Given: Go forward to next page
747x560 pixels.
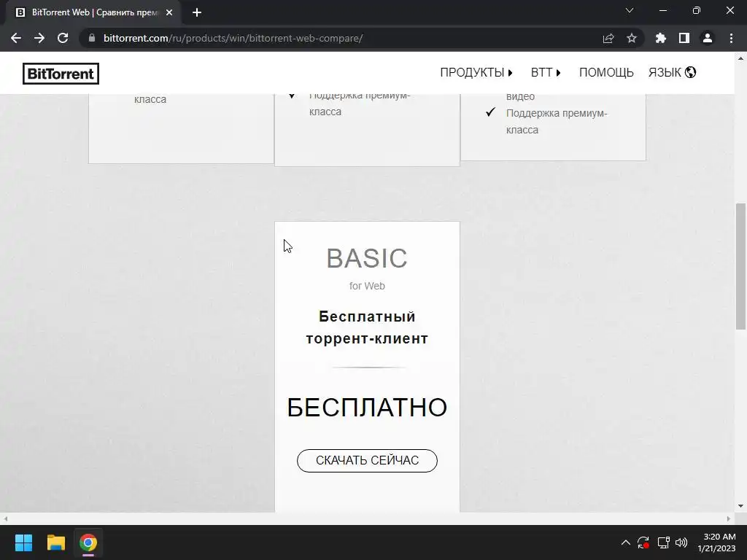Looking at the screenshot, I should [x=39, y=38].
